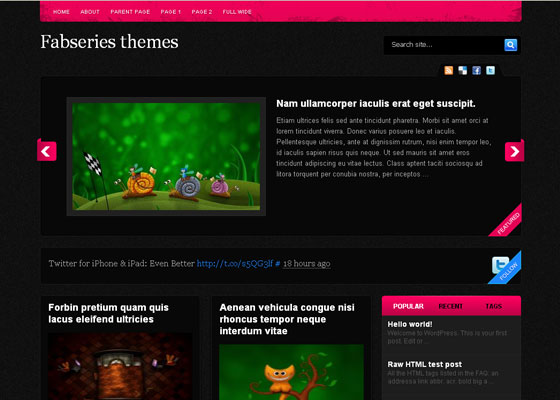Click the featured excerpt starting Etiam ultrices
The height and width of the screenshot is (400, 560).
(x=383, y=147)
